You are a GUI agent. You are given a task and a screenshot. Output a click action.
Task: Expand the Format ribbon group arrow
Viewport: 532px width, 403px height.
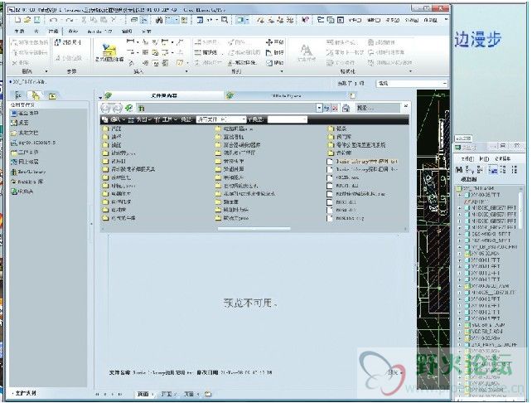pos(410,71)
